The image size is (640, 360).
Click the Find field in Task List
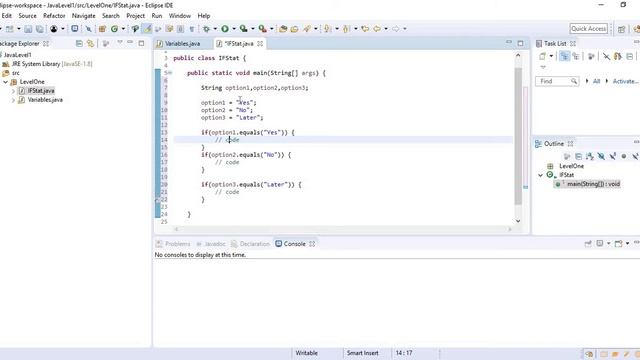(557, 81)
